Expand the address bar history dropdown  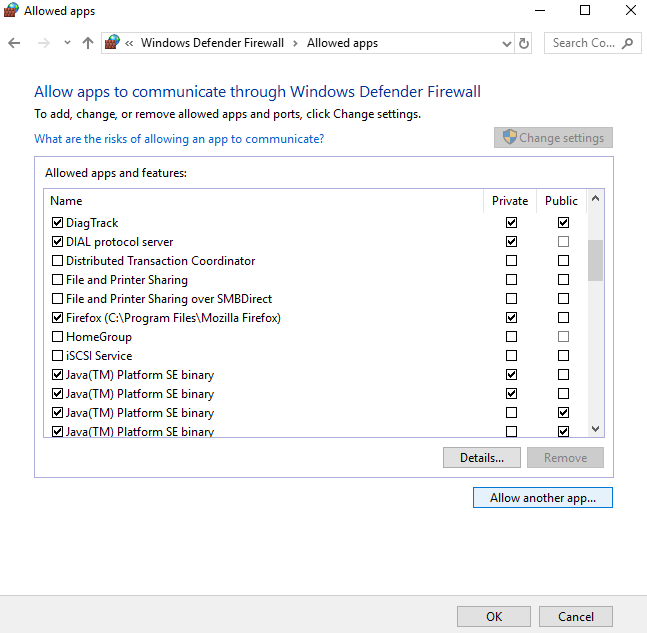click(506, 43)
